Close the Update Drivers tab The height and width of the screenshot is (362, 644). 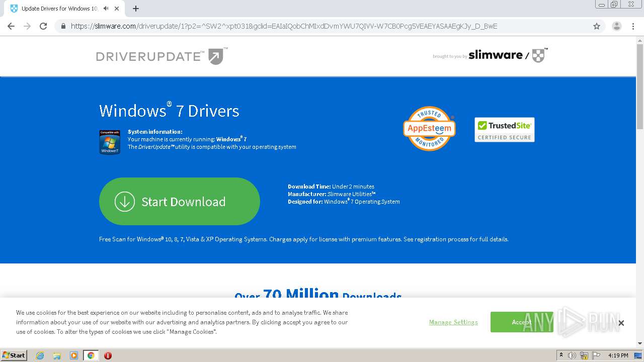tap(117, 9)
